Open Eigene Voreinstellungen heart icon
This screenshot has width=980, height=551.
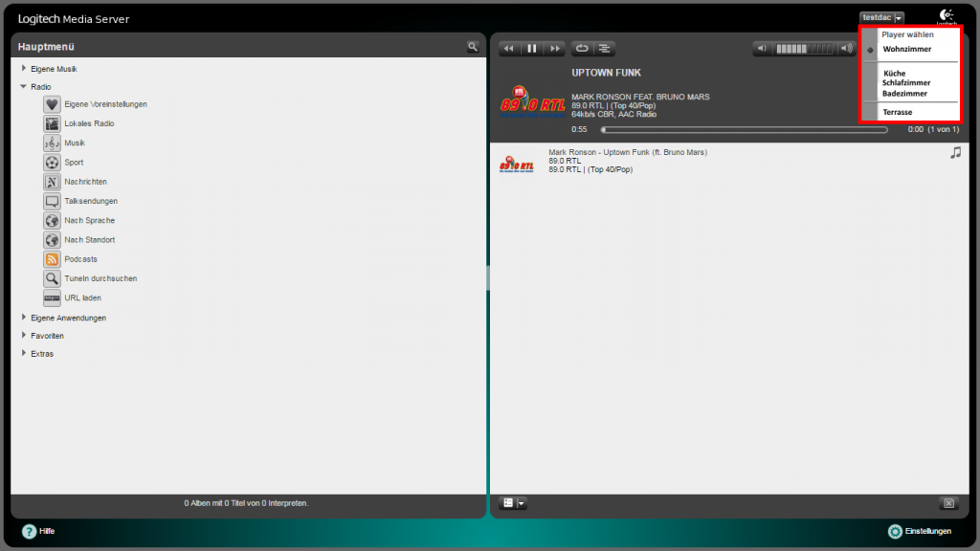52,104
